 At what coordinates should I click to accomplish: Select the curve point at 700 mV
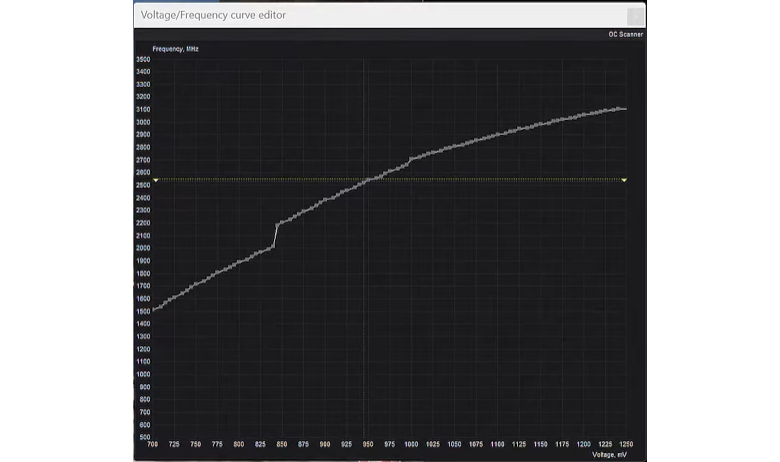pyautogui.click(x=153, y=310)
